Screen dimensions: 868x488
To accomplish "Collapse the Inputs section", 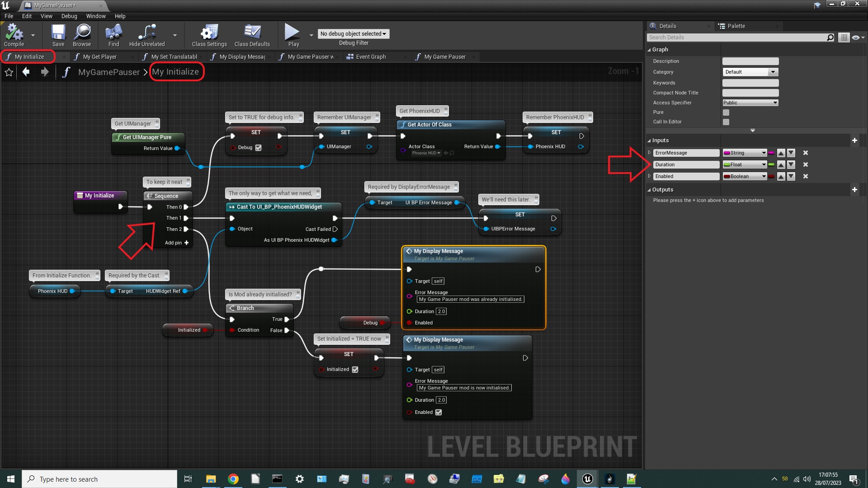I will (649, 141).
